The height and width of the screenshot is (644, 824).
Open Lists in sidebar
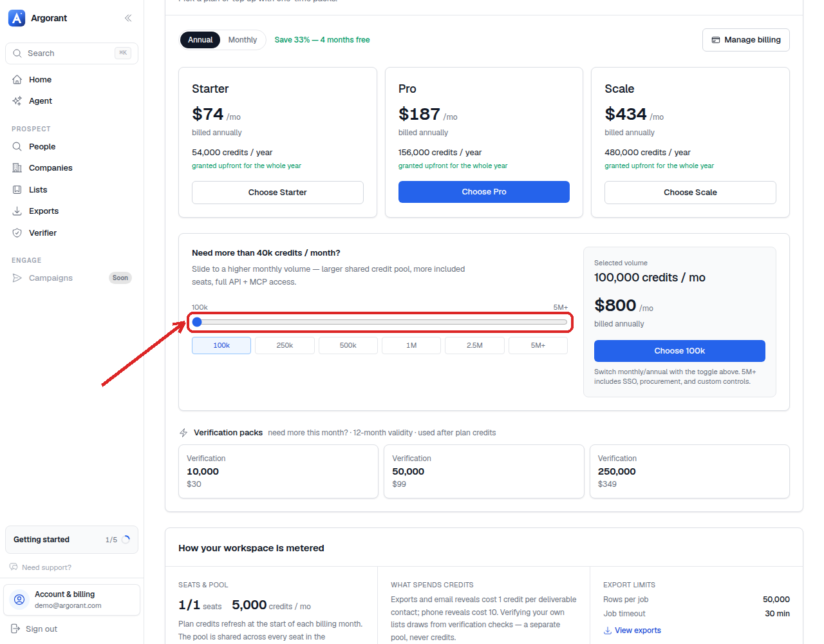(71, 190)
